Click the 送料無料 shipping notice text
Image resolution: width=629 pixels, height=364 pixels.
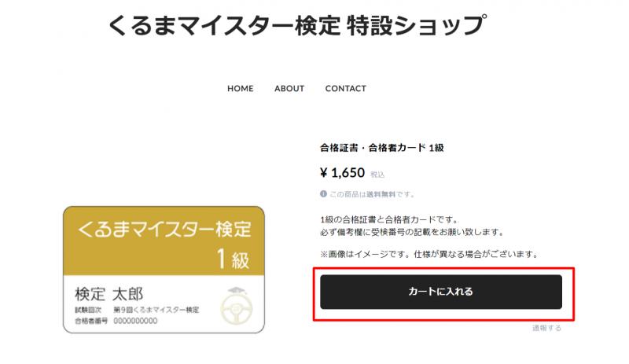click(x=372, y=194)
